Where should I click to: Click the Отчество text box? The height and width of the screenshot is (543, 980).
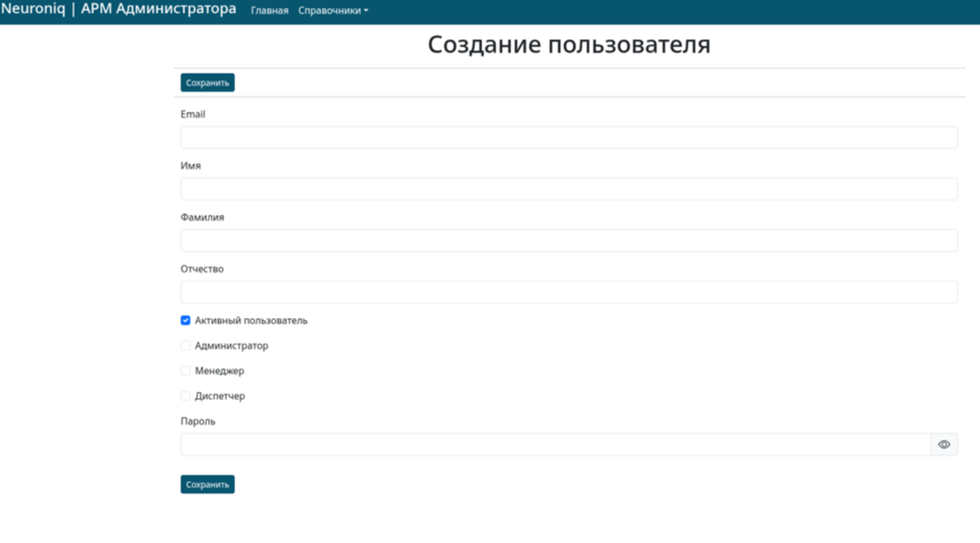click(x=568, y=292)
